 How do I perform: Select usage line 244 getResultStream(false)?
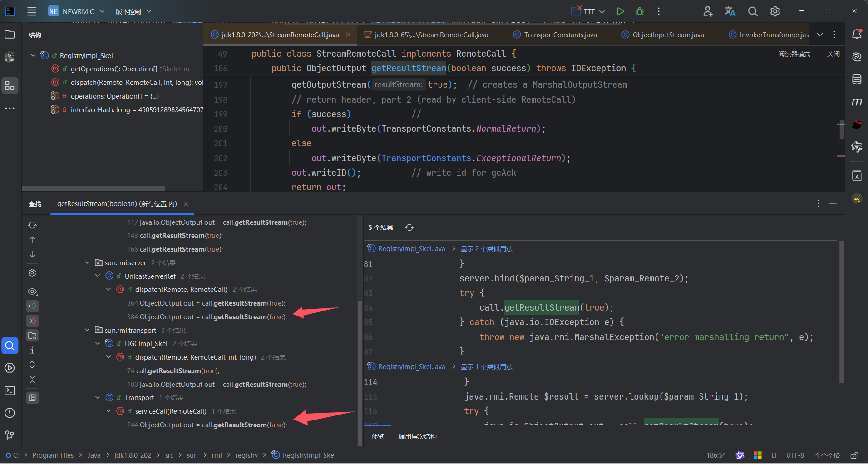207,425
